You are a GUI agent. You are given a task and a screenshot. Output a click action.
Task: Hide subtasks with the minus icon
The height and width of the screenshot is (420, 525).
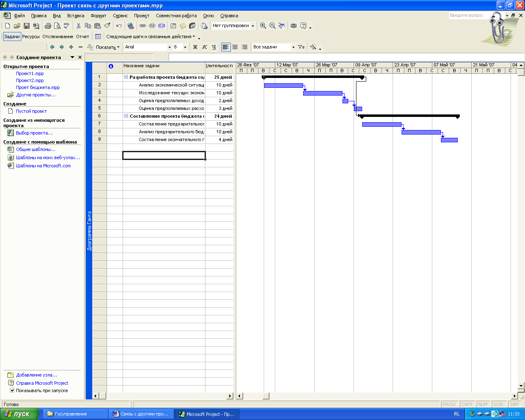click(x=80, y=47)
